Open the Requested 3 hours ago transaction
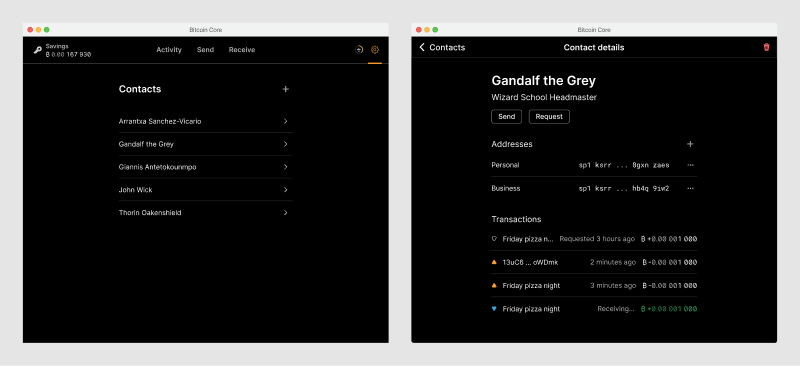 pos(594,238)
